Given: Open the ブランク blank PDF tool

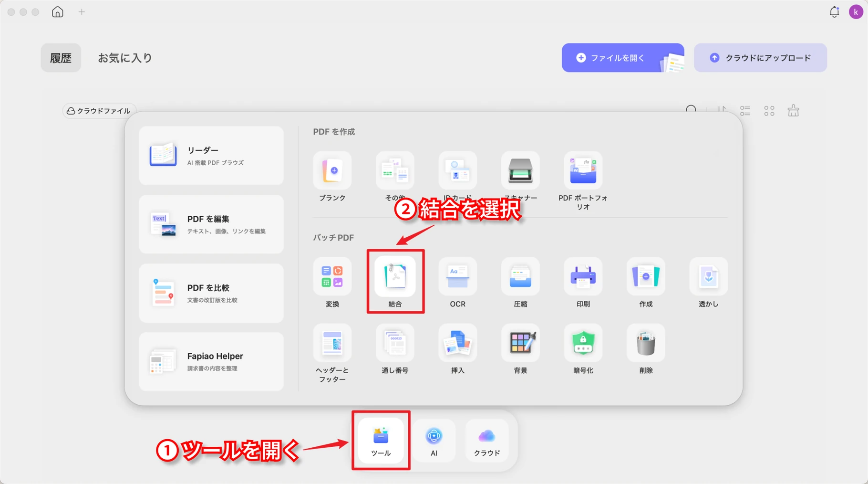Looking at the screenshot, I should 332,170.
